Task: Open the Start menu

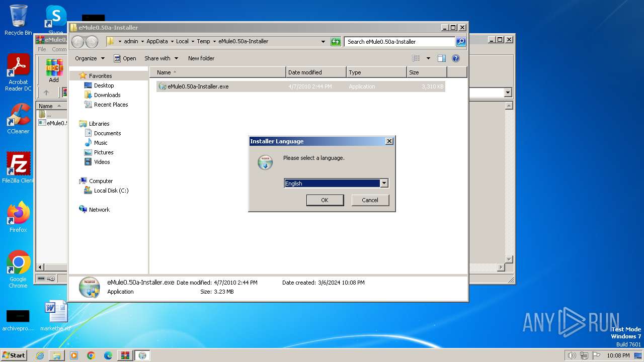Action: [x=14, y=355]
